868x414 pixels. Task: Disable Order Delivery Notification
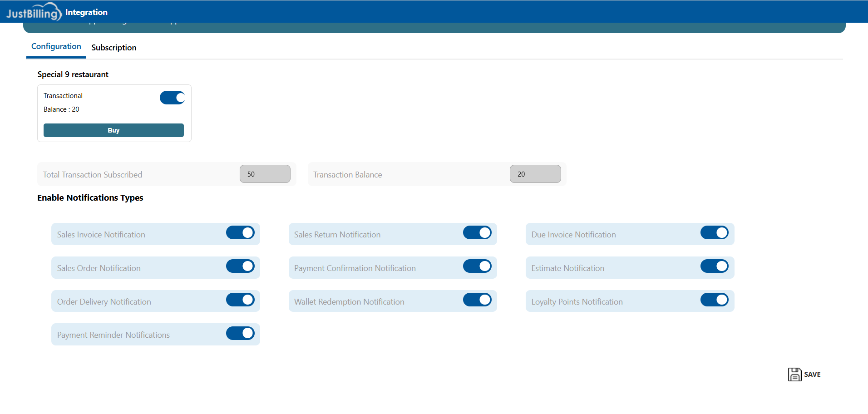click(240, 300)
